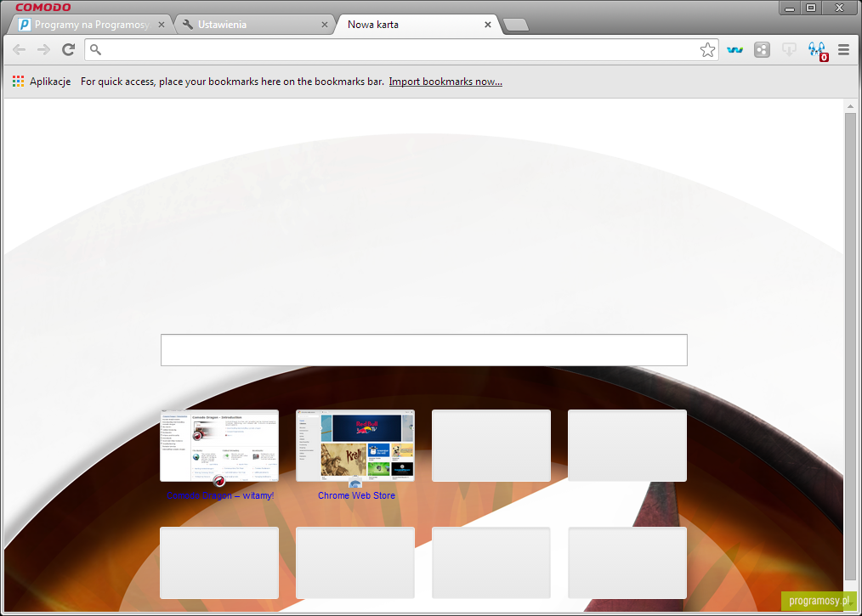This screenshot has height=616, width=862.
Task: Switch to the Ustawienia tab
Action: click(254, 25)
